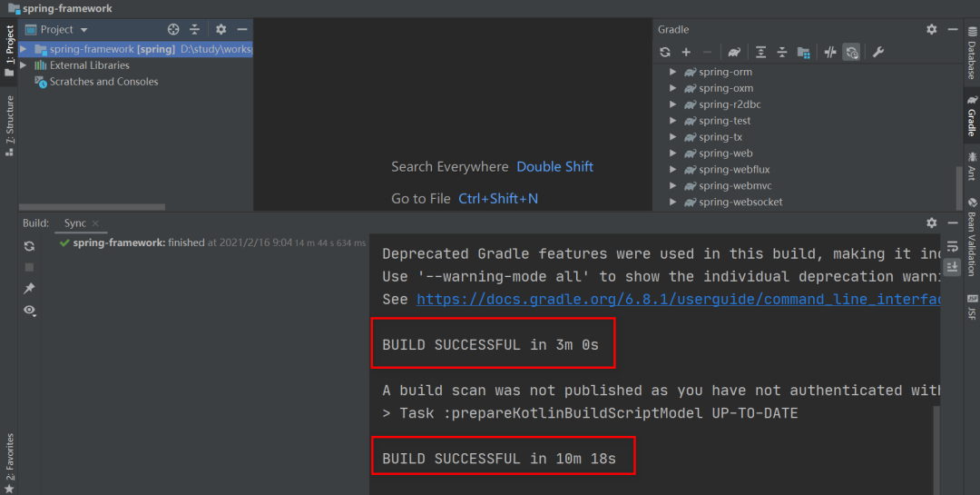
Task: Hide the Build tool window
Action: point(953,223)
